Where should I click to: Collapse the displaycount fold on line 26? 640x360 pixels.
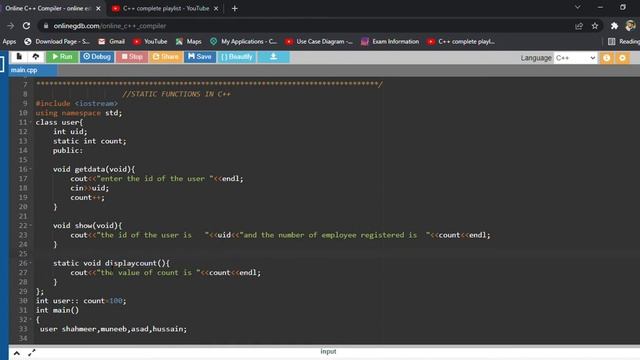tap(30, 263)
